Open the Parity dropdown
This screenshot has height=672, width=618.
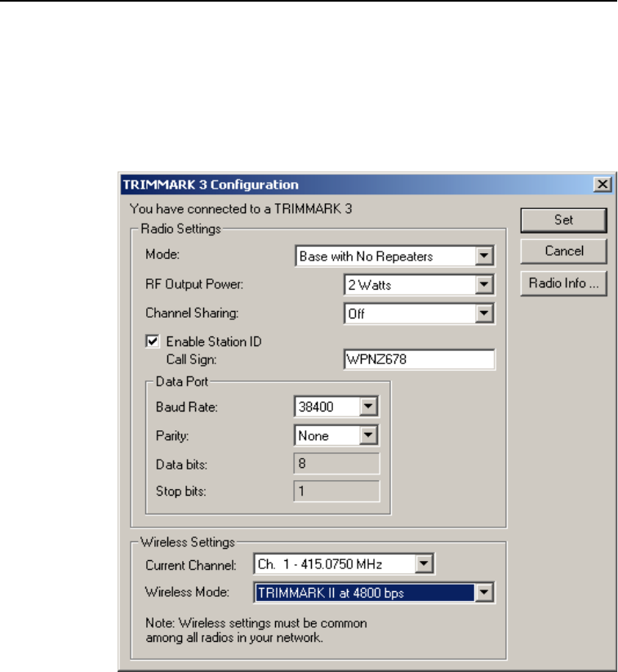[368, 435]
